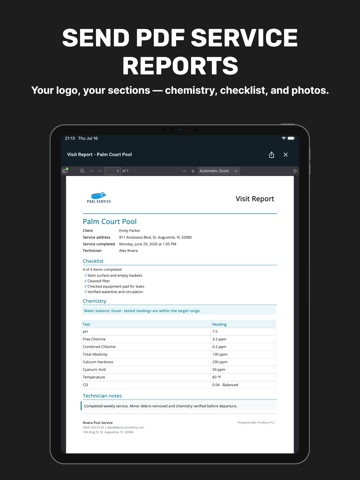Click '4 of 4 items completed'
360x480 pixels.
pyautogui.click(x=102, y=269)
